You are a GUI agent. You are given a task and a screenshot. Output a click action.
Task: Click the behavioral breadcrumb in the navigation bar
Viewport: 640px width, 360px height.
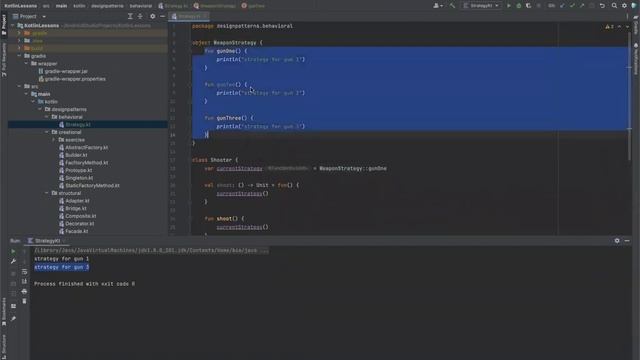tap(141, 6)
